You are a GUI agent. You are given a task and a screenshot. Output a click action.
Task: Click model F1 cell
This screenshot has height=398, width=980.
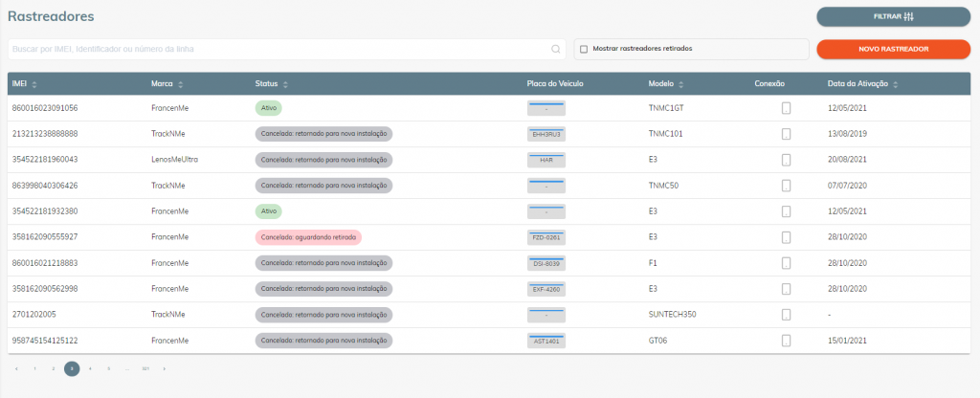(x=653, y=263)
